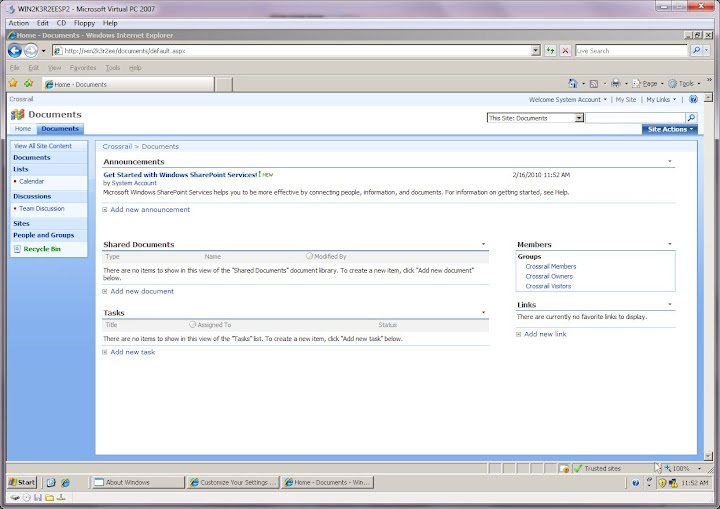The height and width of the screenshot is (509, 720).
Task: Click the plus icon beside Add new task
Action: coord(105,352)
